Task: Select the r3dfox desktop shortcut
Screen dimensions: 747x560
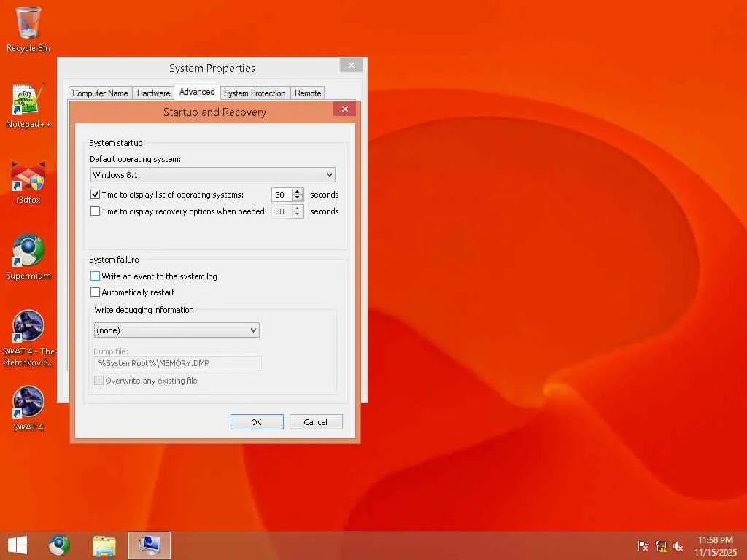Action: click(x=28, y=182)
